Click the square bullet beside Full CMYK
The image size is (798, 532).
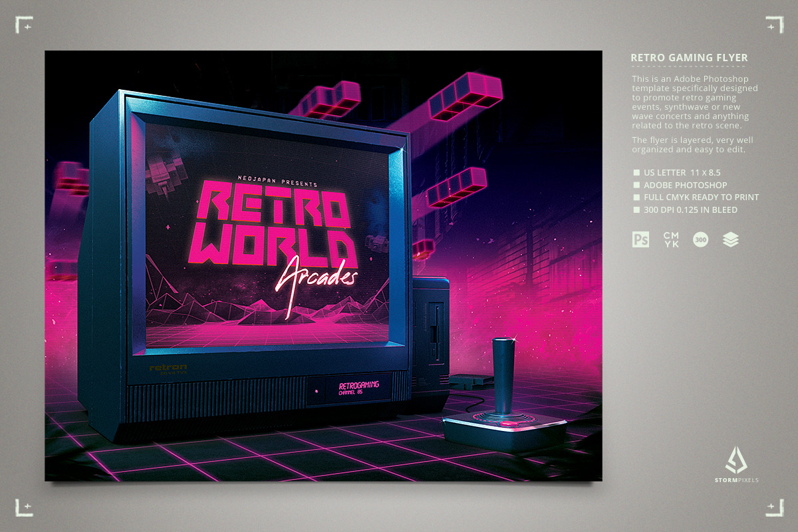(636, 198)
